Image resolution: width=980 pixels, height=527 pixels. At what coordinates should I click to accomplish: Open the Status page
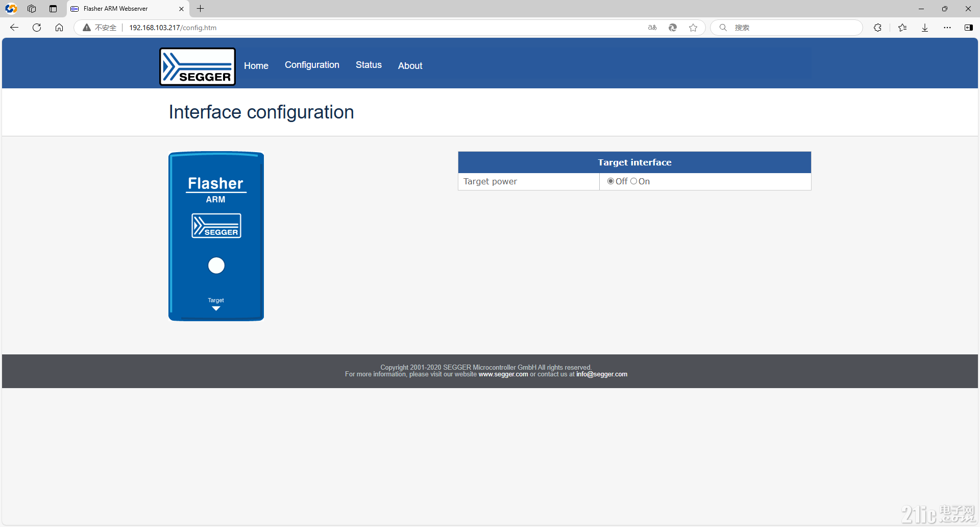(369, 65)
